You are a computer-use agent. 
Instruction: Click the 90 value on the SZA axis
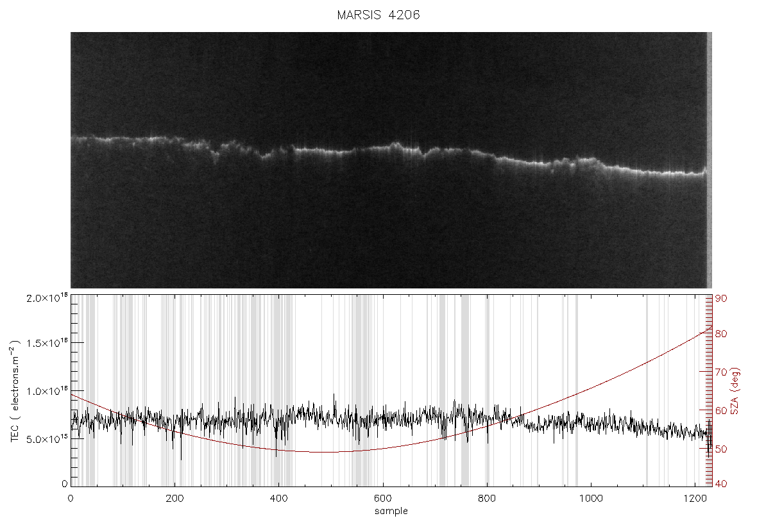coord(721,299)
